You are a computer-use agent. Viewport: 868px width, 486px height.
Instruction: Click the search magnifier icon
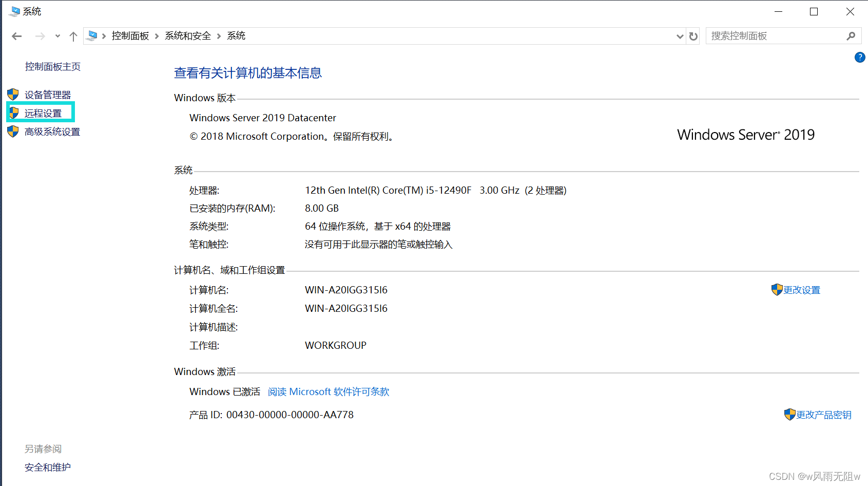(851, 36)
